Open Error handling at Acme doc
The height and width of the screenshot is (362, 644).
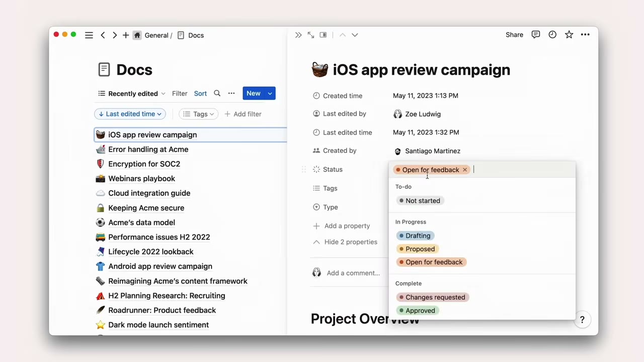pos(148,149)
